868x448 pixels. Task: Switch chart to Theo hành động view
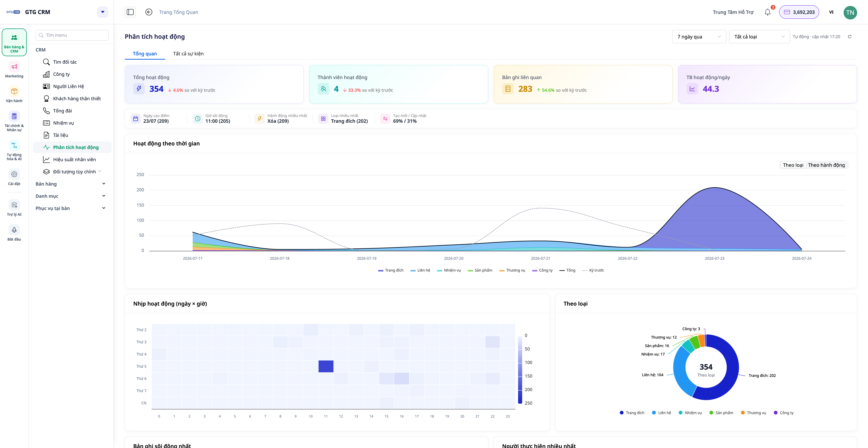coord(826,165)
